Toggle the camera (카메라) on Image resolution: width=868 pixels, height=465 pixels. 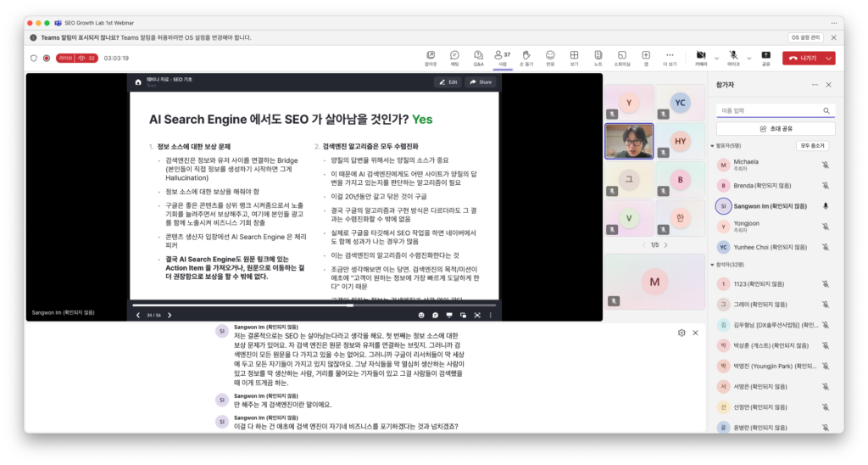tap(701, 59)
